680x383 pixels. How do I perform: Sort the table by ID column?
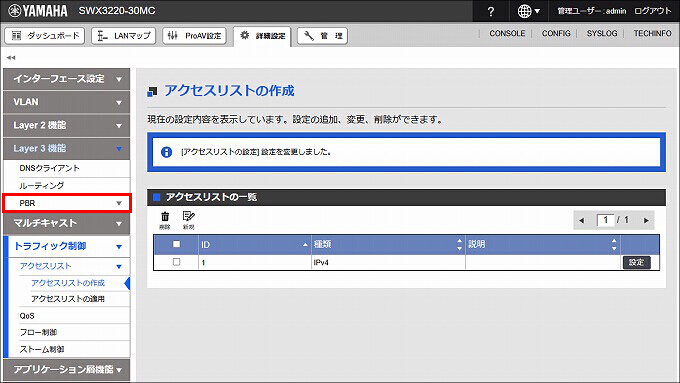pyautogui.click(x=255, y=245)
